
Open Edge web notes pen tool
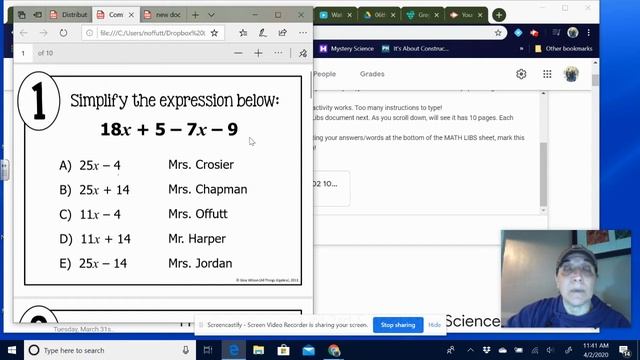click(x=263, y=33)
